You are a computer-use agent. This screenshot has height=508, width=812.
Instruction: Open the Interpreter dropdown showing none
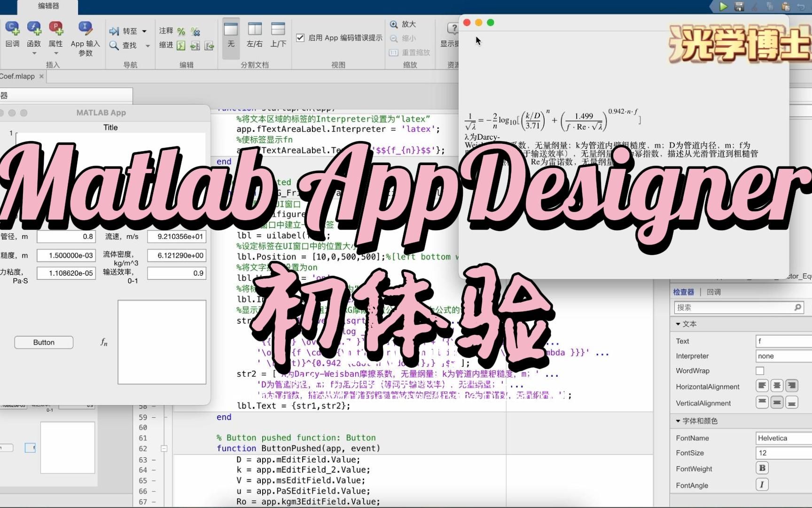784,356
